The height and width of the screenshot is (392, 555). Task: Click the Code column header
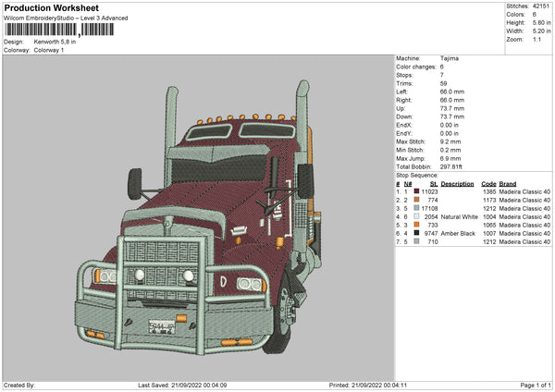(x=489, y=183)
